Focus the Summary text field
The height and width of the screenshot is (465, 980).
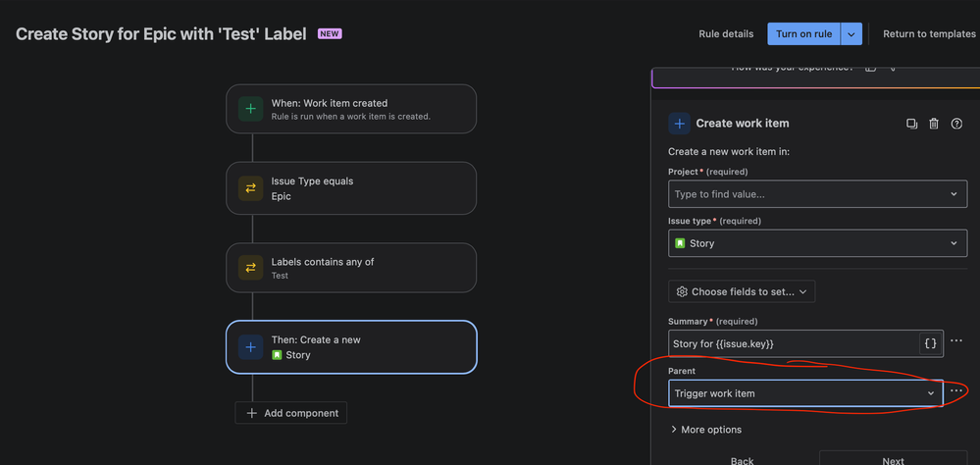pyautogui.click(x=794, y=343)
